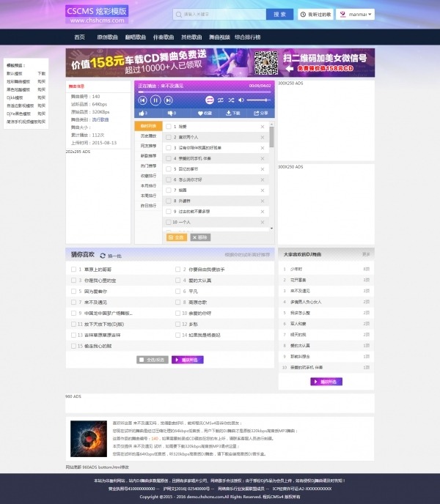
Task: Check playlist track 3 checkbox
Action: [169, 148]
